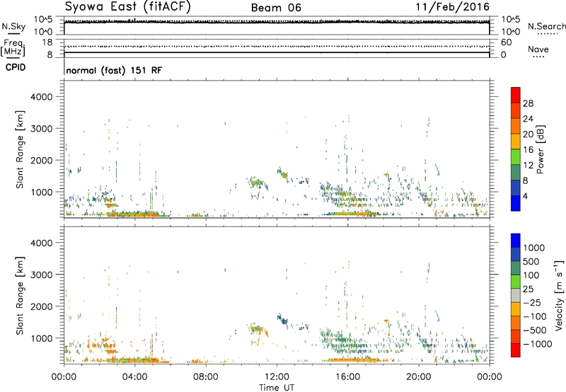Click the solid frequency line in the Freq. panel
Viewport: 566px width, 392px height.
[277, 52]
